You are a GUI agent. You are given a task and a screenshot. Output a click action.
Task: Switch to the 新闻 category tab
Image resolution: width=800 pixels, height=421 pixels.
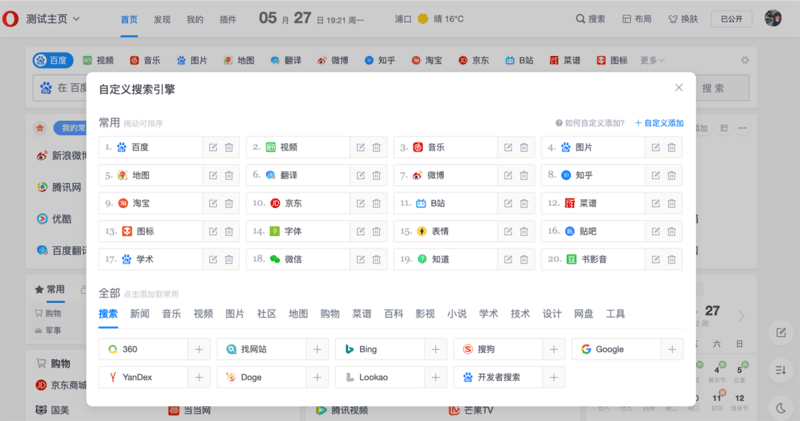point(140,314)
